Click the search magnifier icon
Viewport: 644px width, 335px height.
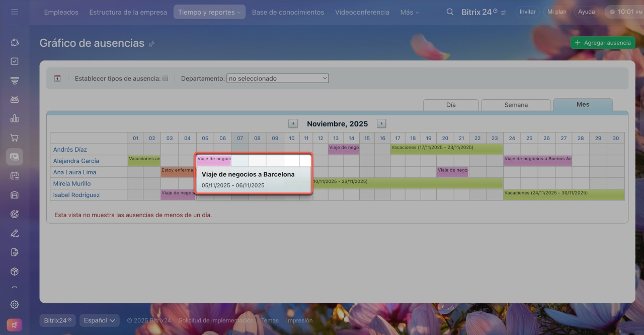(x=450, y=12)
